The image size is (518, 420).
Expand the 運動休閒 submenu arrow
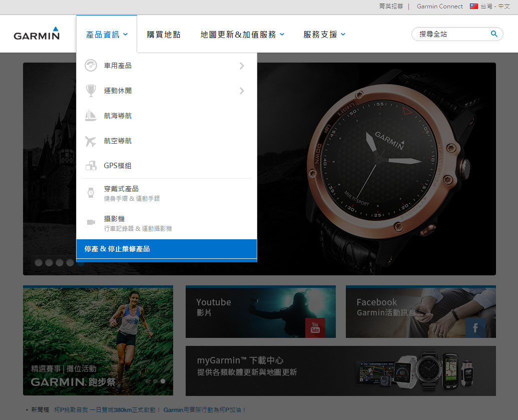pyautogui.click(x=242, y=91)
